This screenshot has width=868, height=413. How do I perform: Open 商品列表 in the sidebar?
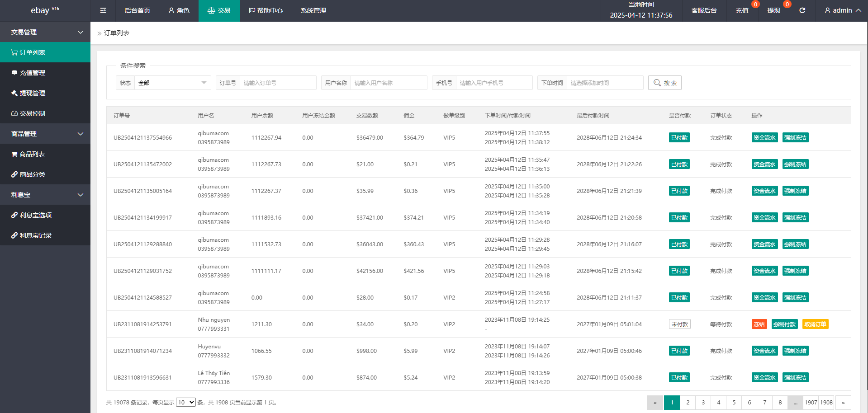[32, 154]
